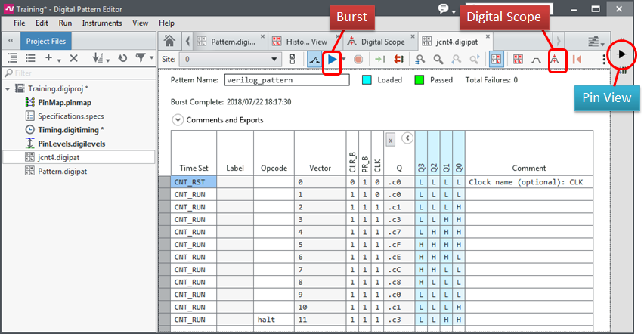
Task: Click the green go-to-vector arrow icon
Action: click(380, 60)
